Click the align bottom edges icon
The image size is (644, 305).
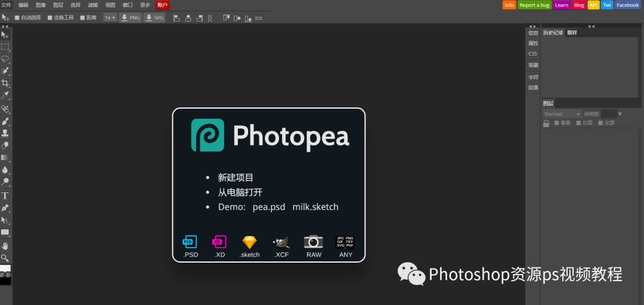pos(247,18)
